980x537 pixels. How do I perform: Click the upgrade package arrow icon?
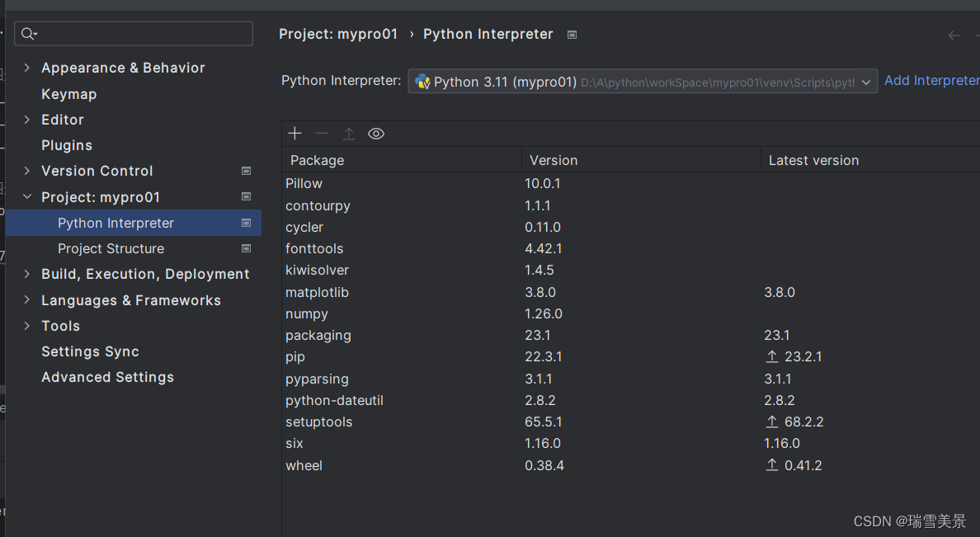tap(349, 133)
